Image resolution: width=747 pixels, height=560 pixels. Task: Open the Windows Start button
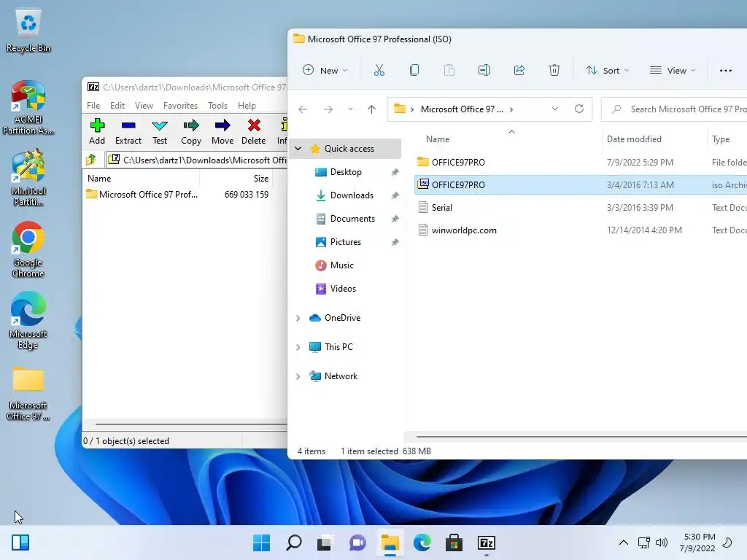(x=262, y=542)
